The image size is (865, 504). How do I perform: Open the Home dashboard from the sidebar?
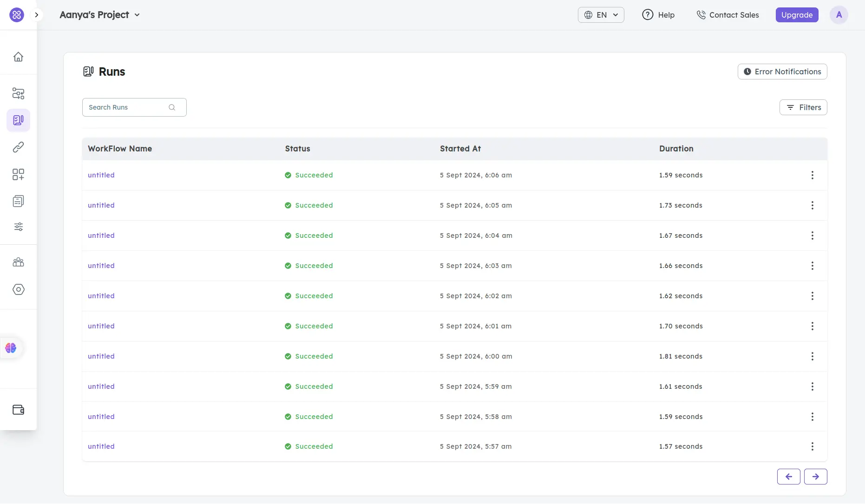point(18,56)
